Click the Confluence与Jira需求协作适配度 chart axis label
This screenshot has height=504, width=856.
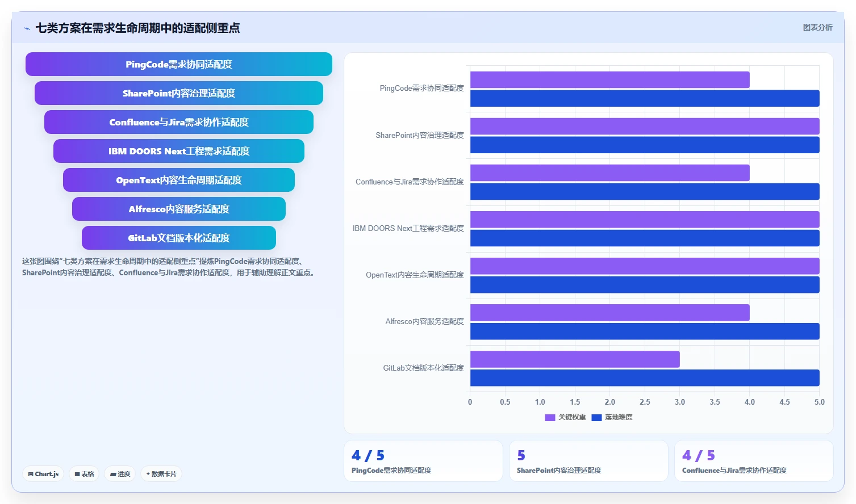click(x=410, y=182)
